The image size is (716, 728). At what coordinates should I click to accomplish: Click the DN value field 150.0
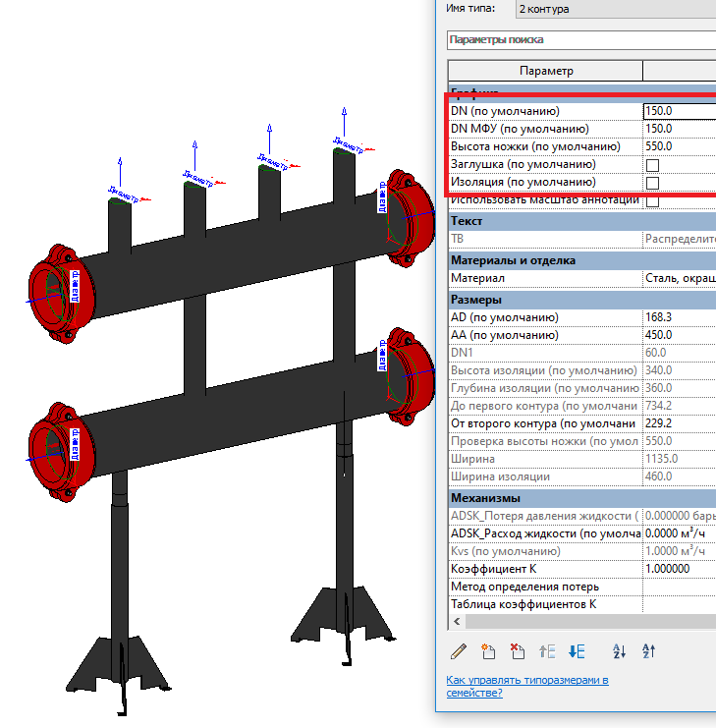[x=679, y=111]
